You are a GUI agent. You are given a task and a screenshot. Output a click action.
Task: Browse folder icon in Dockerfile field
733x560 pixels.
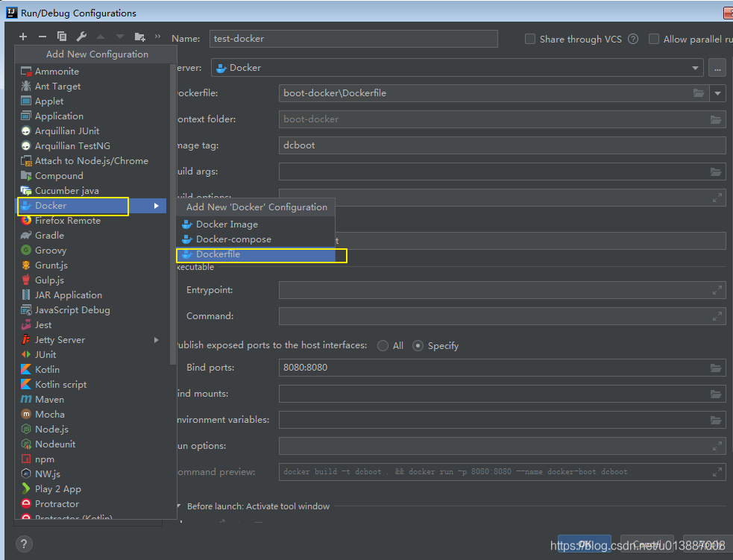pos(699,93)
